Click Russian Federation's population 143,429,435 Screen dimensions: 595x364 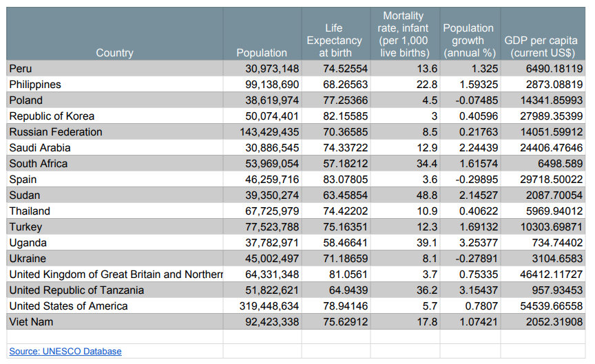(269, 132)
